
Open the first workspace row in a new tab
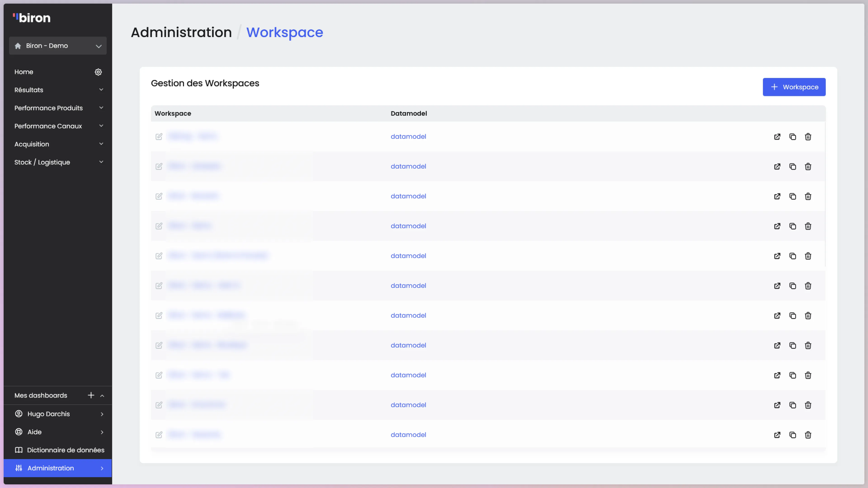[777, 137]
